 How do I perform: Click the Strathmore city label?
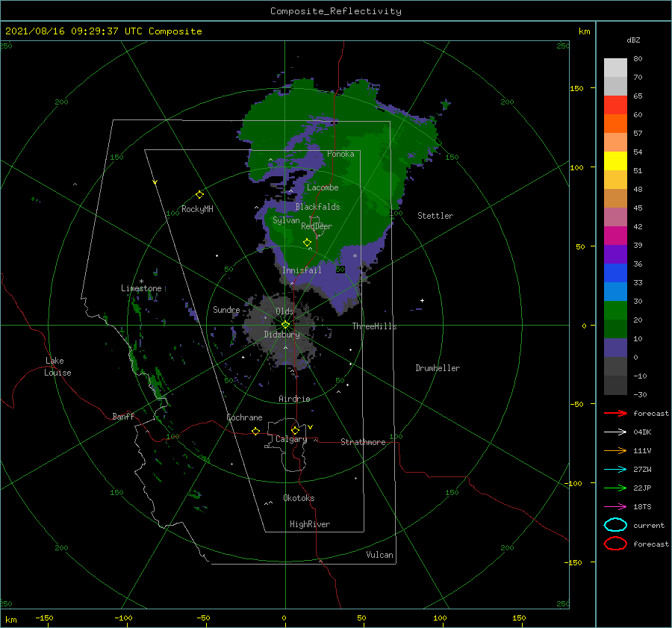(x=363, y=442)
